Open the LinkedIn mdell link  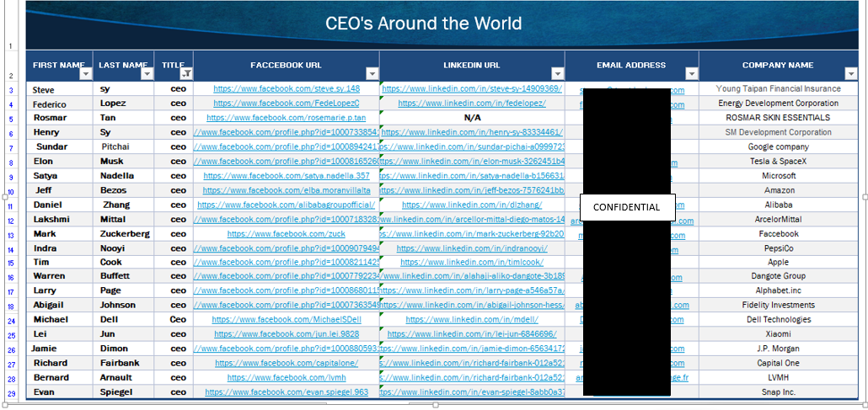click(472, 319)
